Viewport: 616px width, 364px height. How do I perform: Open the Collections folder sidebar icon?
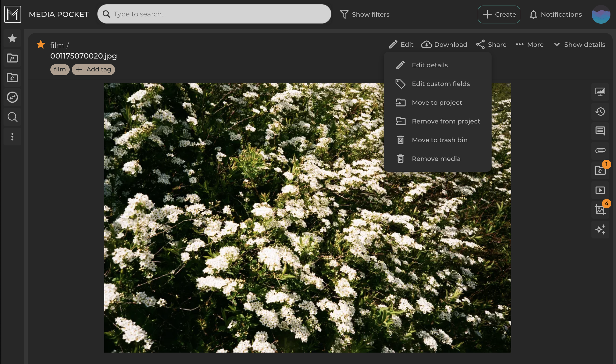pyautogui.click(x=12, y=78)
